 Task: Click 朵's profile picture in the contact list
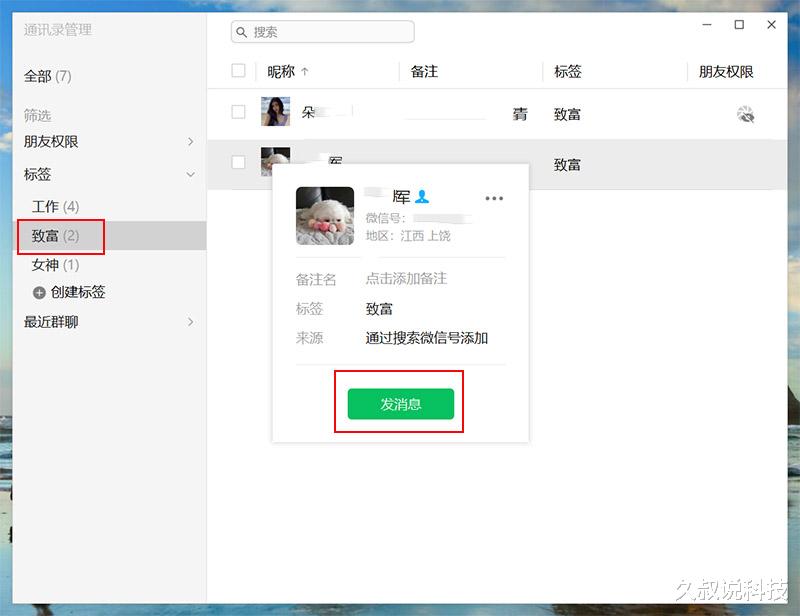coord(274,111)
